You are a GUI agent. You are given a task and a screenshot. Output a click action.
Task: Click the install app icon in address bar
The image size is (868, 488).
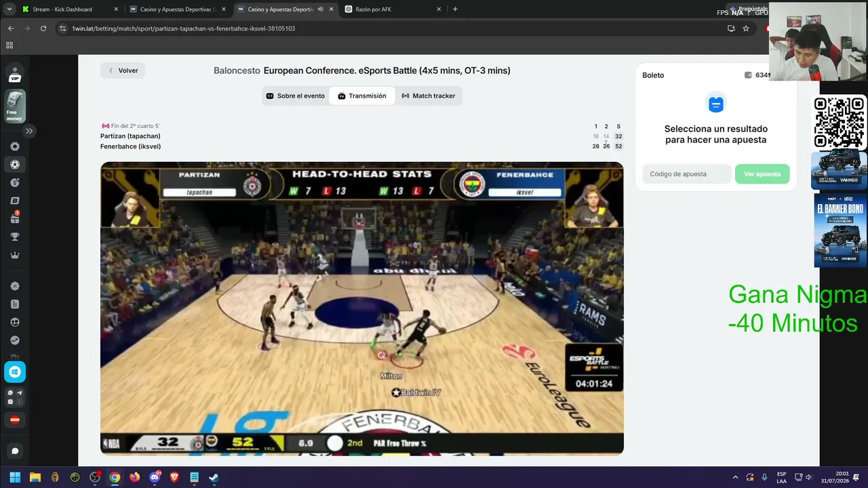[731, 28]
